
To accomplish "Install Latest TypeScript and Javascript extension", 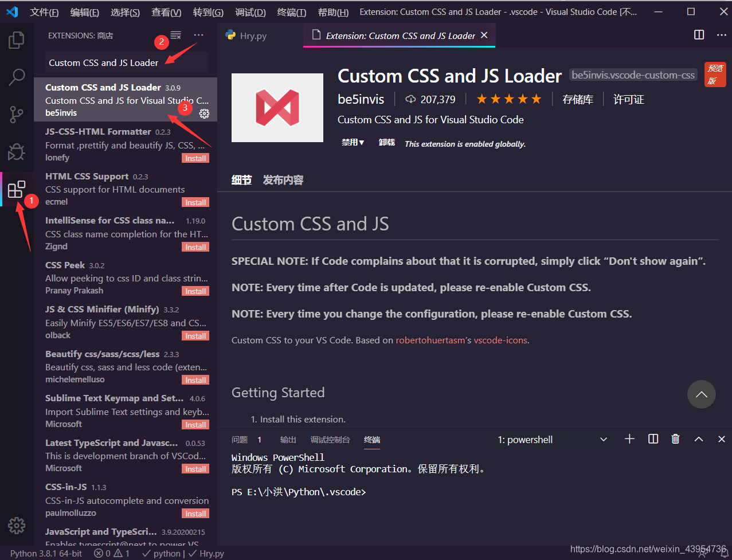I will pyautogui.click(x=195, y=469).
